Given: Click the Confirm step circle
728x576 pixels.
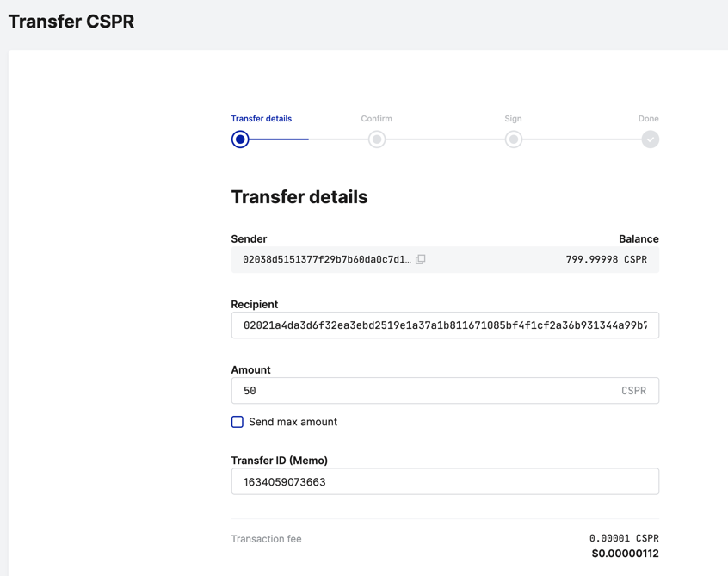Looking at the screenshot, I should coord(377,139).
